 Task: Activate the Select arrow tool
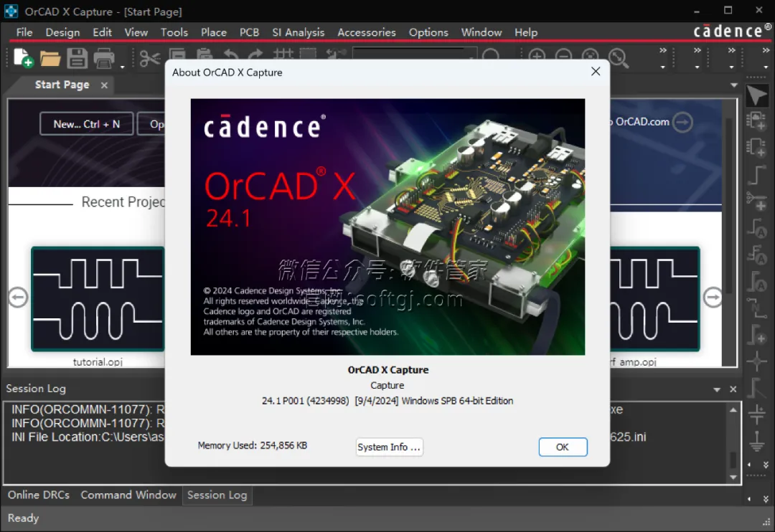pyautogui.click(x=757, y=95)
